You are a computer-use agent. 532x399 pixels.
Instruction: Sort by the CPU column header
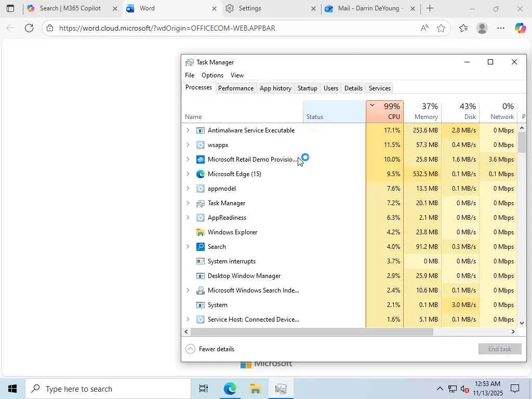click(x=385, y=112)
